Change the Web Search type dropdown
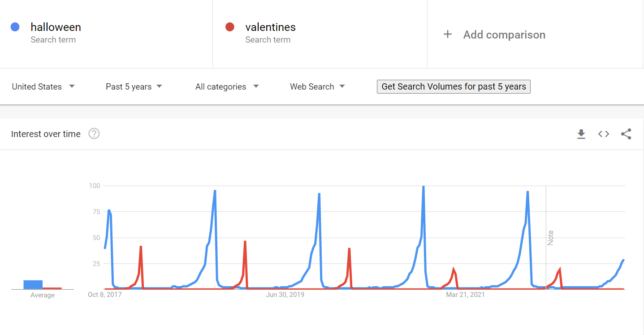 coord(317,86)
